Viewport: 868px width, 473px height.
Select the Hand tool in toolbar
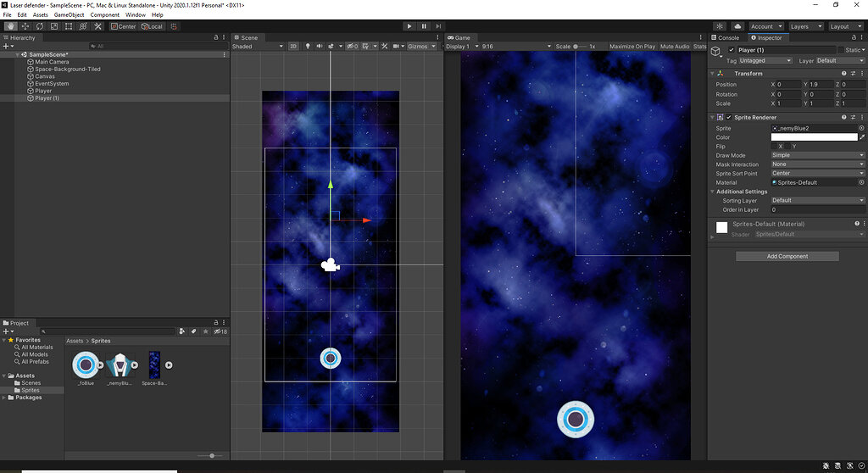pos(10,26)
